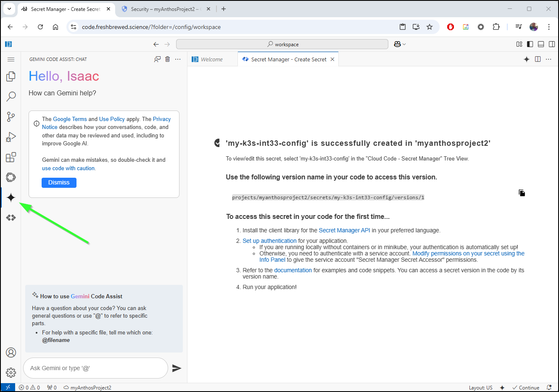Click the Customize Layout icon

519,44
